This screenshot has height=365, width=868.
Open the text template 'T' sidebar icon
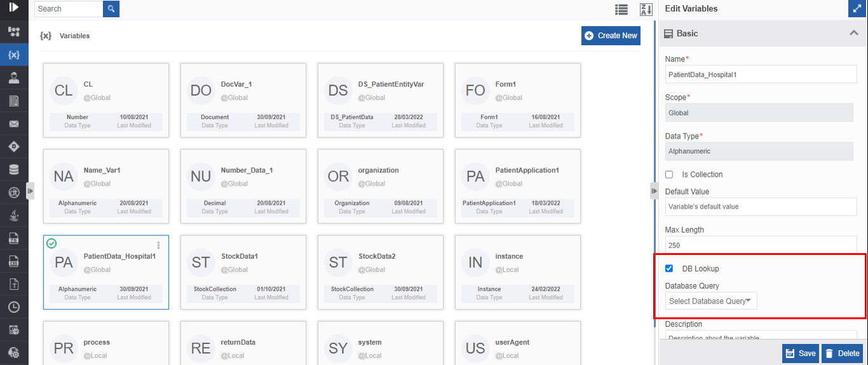tap(14, 284)
